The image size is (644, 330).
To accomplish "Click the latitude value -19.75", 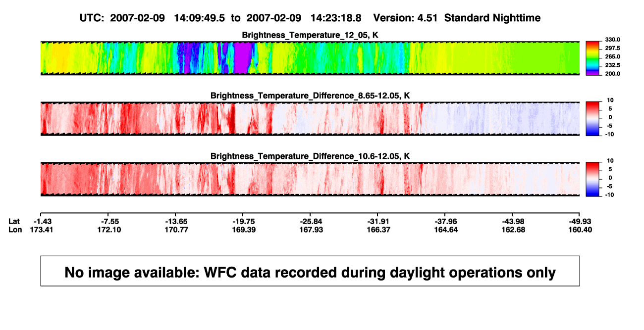I will (x=243, y=221).
